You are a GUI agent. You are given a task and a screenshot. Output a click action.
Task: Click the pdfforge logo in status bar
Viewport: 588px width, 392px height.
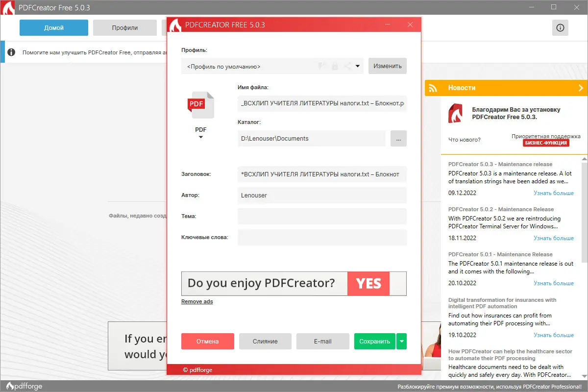24,386
